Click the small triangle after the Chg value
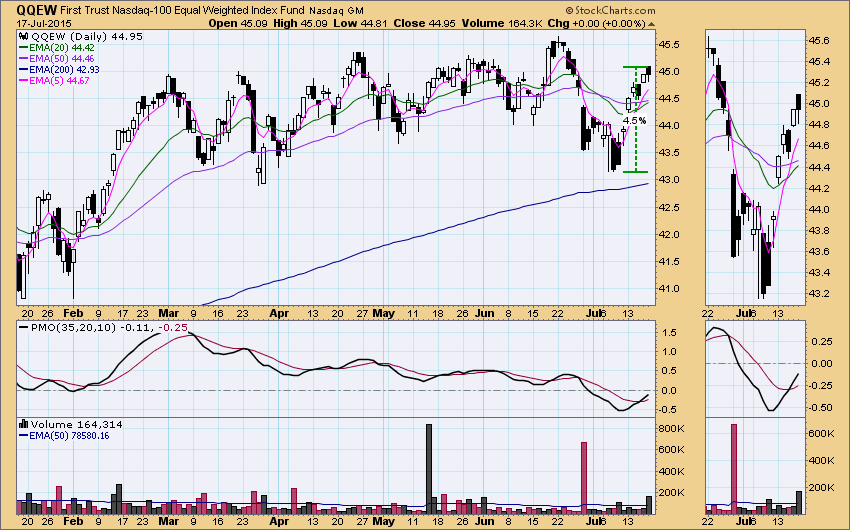 pyautogui.click(x=651, y=24)
